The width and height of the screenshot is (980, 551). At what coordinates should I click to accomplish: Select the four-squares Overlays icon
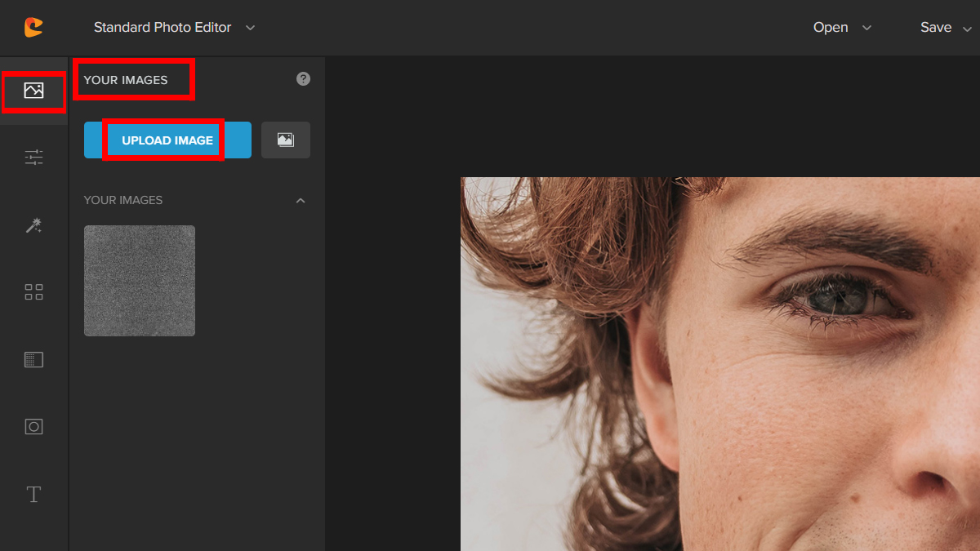(33, 292)
